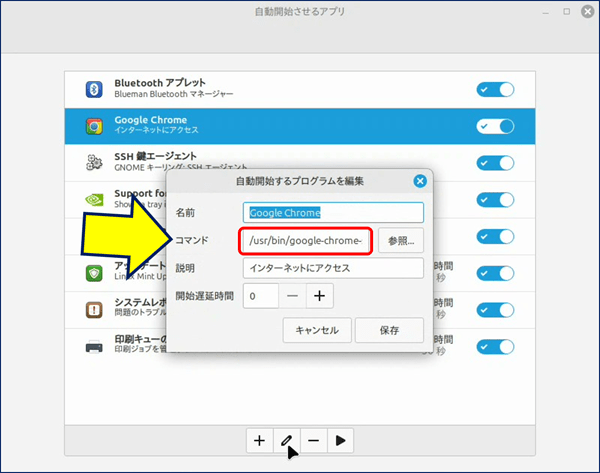This screenshot has height=473, width=600.
Task: Click the System Reports exclamation icon
Action: 94,310
